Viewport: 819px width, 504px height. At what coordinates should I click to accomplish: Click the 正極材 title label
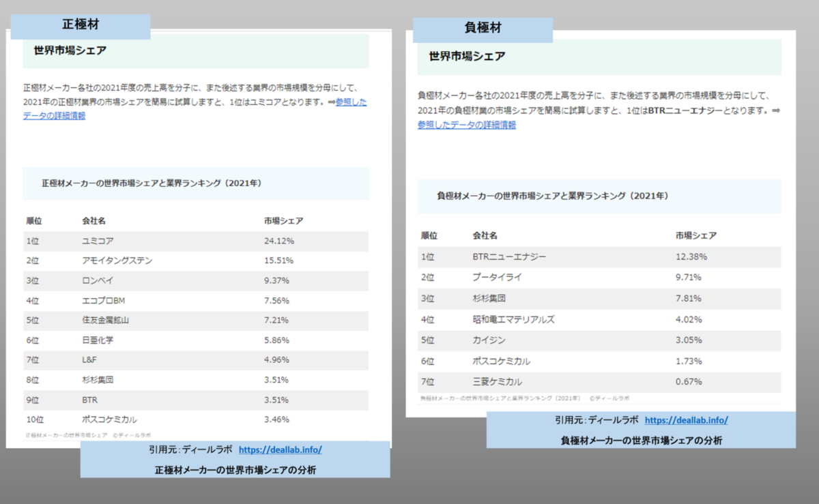click(81, 26)
